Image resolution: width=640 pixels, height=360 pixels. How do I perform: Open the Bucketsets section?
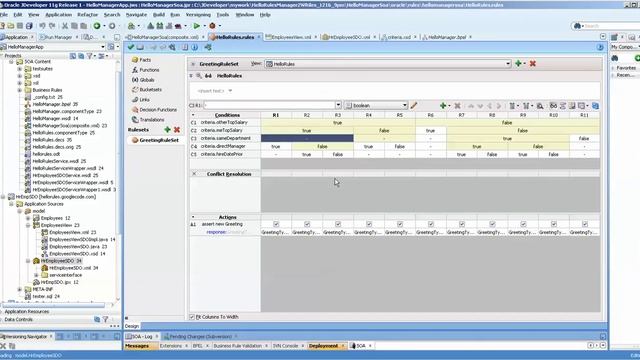(150, 89)
